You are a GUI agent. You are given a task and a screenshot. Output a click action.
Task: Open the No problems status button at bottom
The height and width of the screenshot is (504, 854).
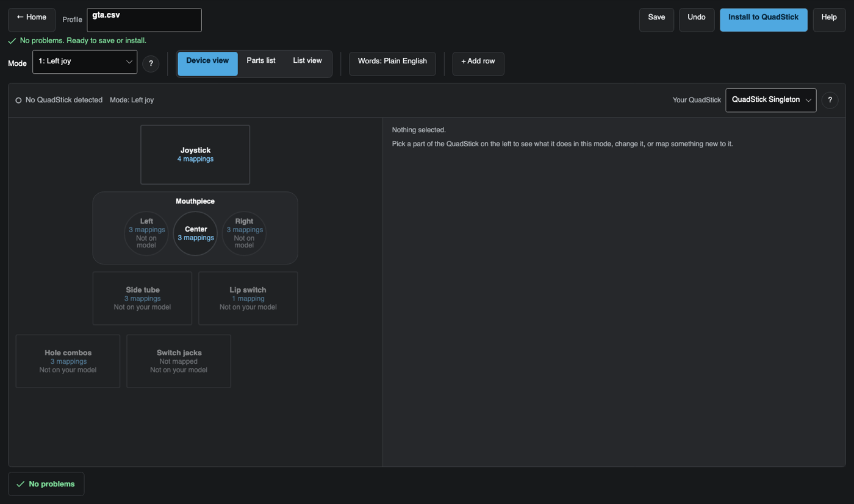pos(46,484)
